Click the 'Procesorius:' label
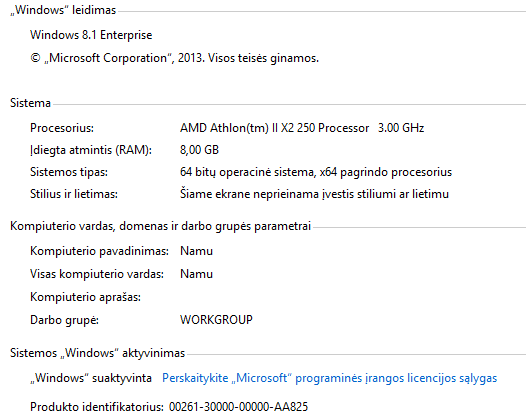The image size is (526, 420). click(62, 128)
